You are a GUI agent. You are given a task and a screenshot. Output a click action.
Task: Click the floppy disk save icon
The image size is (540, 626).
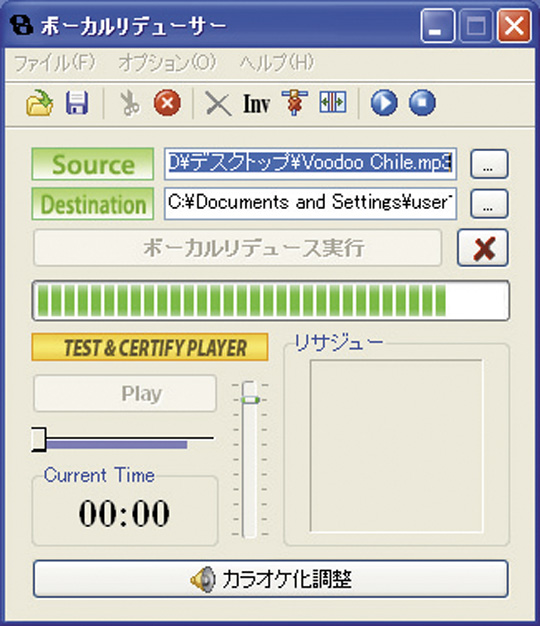pyautogui.click(x=77, y=103)
